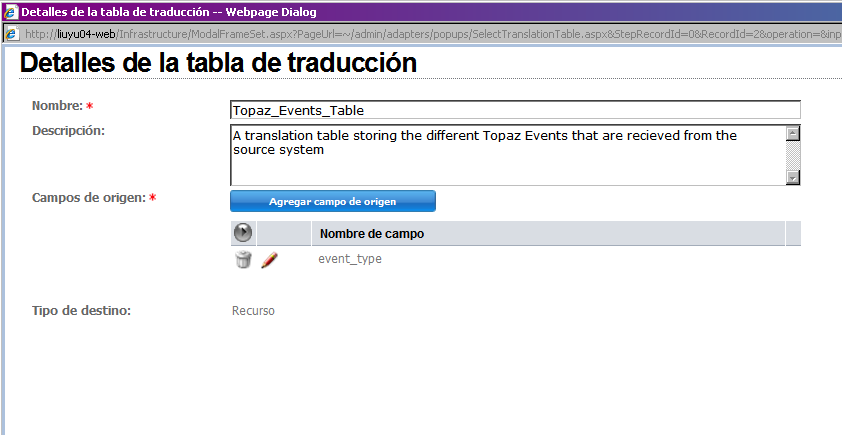Click the description scrollbar up arrow
The image size is (842, 435).
(793, 134)
